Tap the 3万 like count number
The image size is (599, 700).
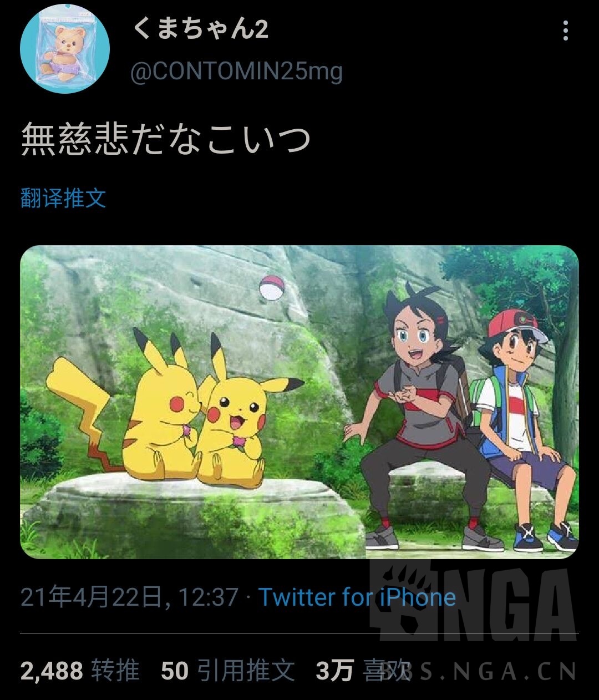[334, 671]
